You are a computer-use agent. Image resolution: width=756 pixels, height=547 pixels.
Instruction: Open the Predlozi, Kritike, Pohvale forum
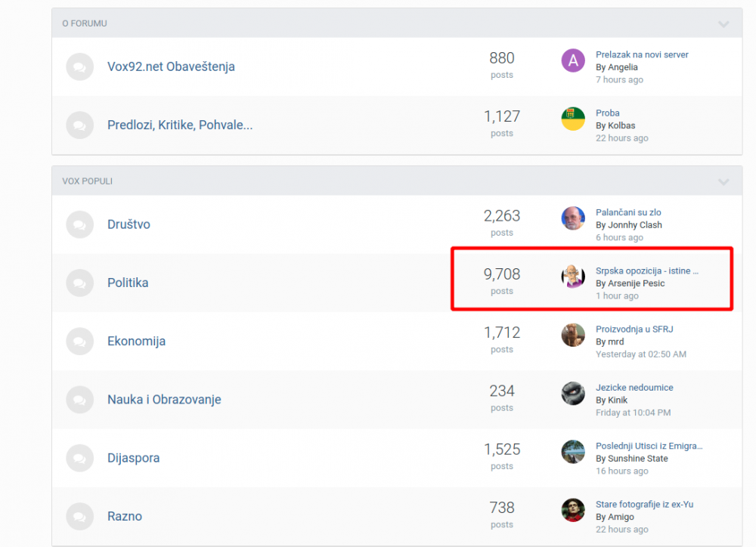point(180,125)
